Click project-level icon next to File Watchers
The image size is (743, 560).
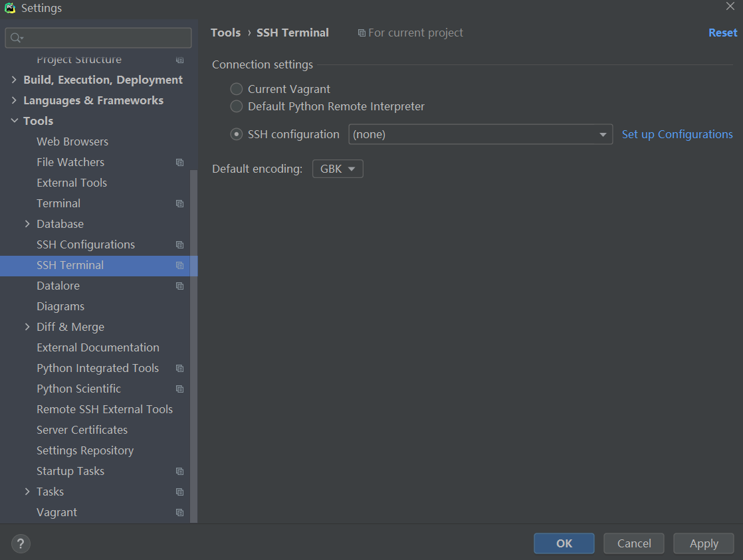[x=179, y=163]
